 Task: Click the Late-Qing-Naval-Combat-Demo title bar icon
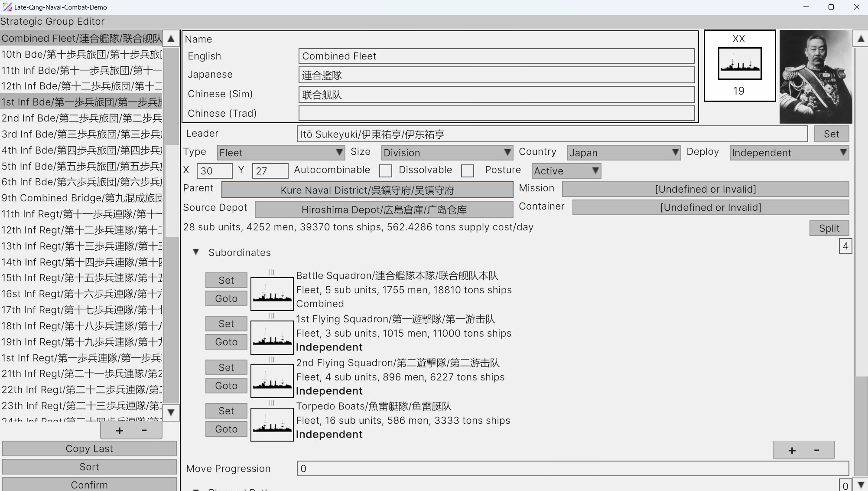tap(7, 7)
